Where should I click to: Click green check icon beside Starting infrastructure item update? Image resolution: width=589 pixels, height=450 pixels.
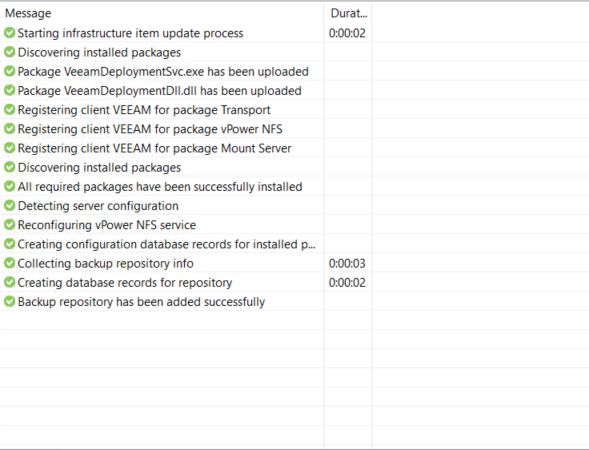[9, 33]
